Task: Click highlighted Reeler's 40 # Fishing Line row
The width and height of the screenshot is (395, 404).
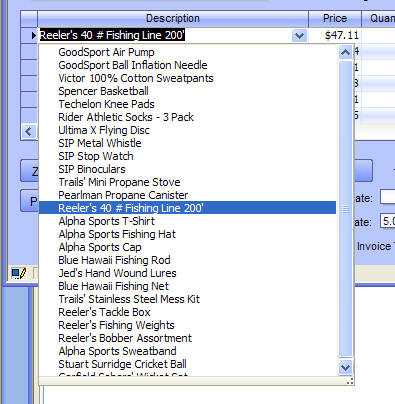Action: (x=187, y=208)
